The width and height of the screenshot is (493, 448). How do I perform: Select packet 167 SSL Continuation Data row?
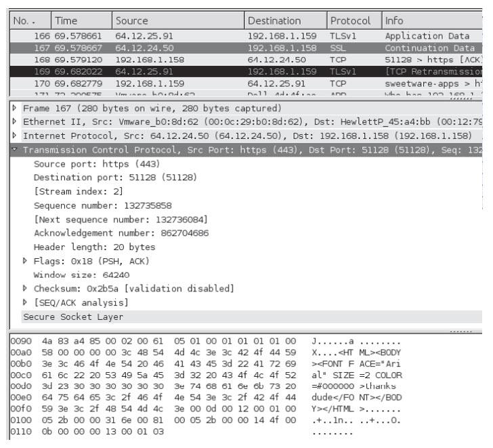[x=246, y=48]
